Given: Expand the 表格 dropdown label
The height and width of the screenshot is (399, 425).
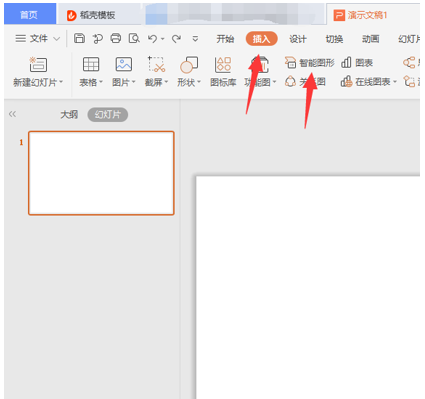Looking at the screenshot, I should 91,82.
